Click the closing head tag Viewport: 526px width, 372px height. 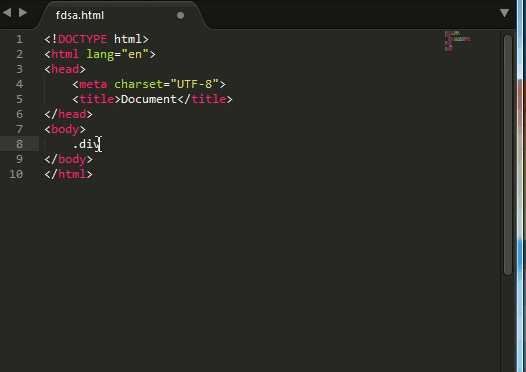68,114
